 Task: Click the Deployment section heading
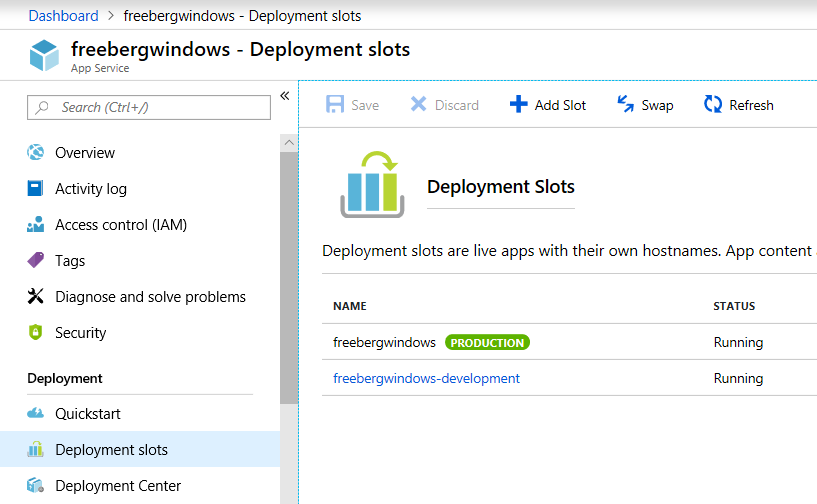(x=65, y=378)
